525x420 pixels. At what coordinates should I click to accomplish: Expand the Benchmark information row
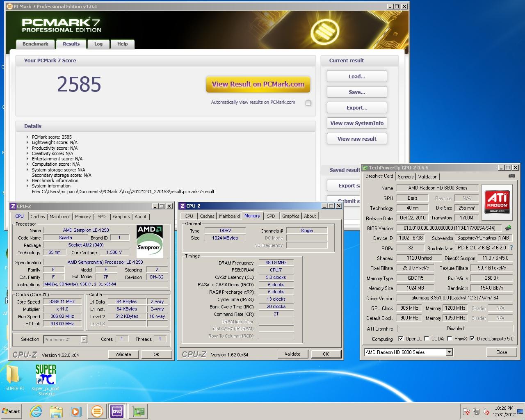tap(27, 180)
